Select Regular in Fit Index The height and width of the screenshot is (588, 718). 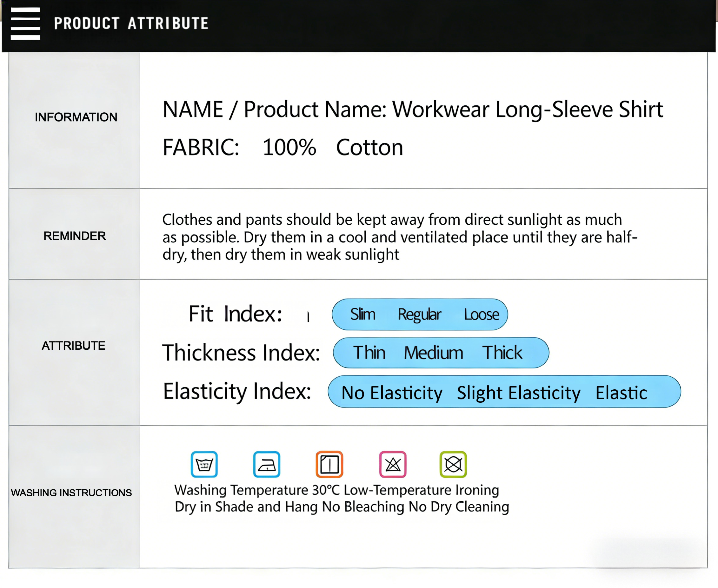(419, 314)
